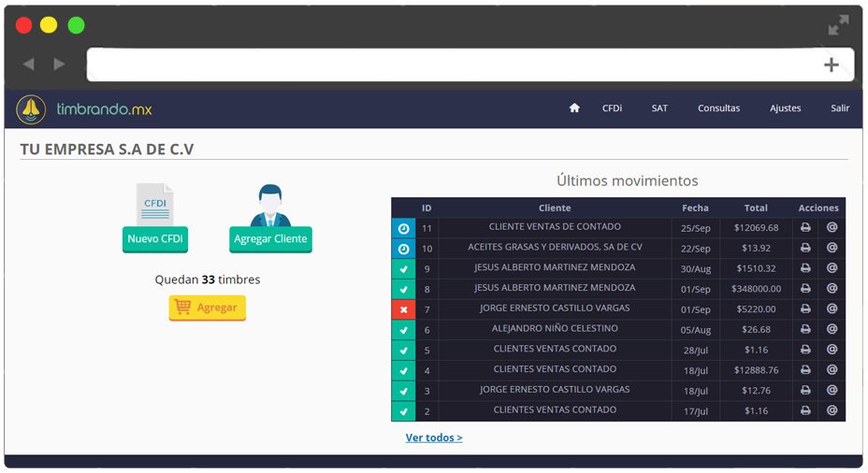Click the customer avatar icon
868x473 pixels.
[270, 206]
